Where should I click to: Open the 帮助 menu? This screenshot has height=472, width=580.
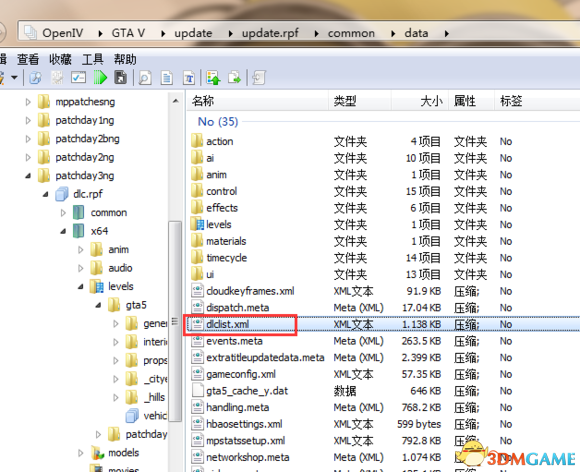125,59
